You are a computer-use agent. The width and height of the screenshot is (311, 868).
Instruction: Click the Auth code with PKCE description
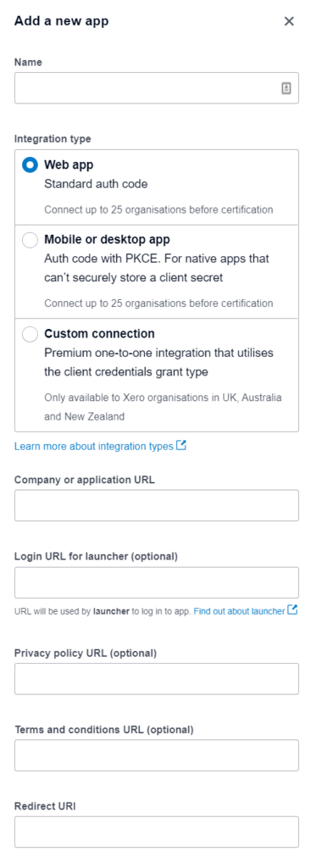pos(157,268)
